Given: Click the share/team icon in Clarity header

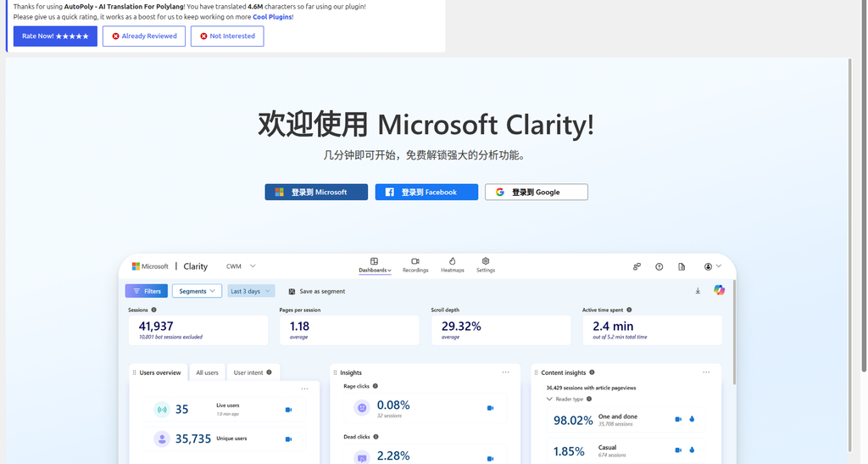Looking at the screenshot, I should [637, 266].
